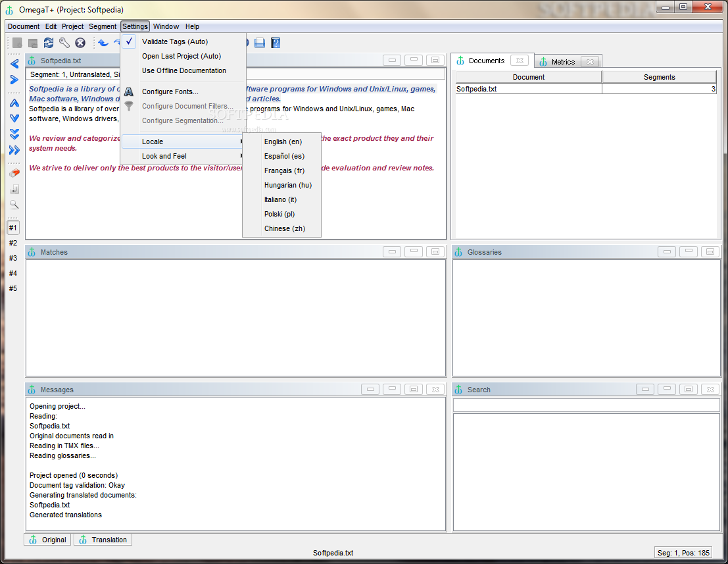The width and height of the screenshot is (728, 564).
Task: Click the magnifying glass sidebar icon
Action: coord(14,205)
